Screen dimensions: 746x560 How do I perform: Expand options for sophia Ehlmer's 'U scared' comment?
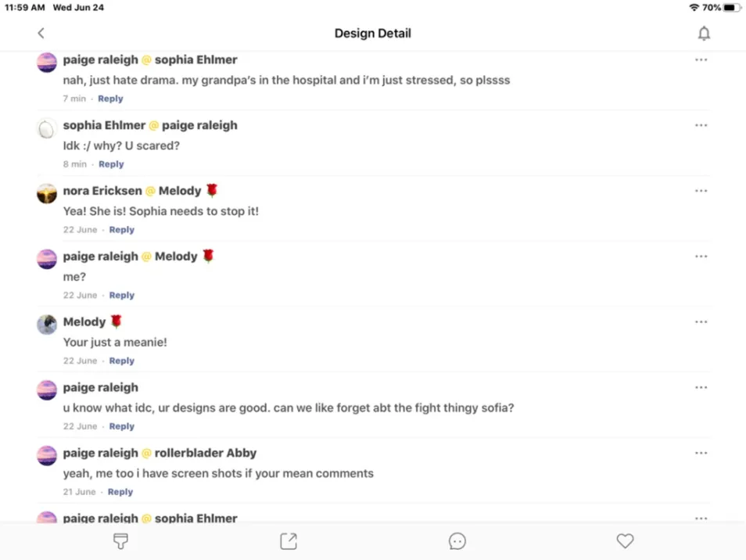tap(701, 125)
